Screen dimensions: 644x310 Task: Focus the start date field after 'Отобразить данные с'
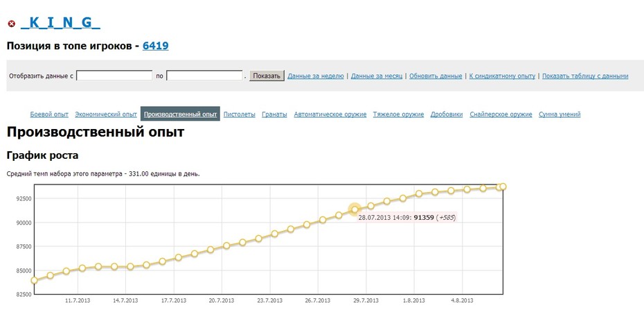pyautogui.click(x=114, y=76)
